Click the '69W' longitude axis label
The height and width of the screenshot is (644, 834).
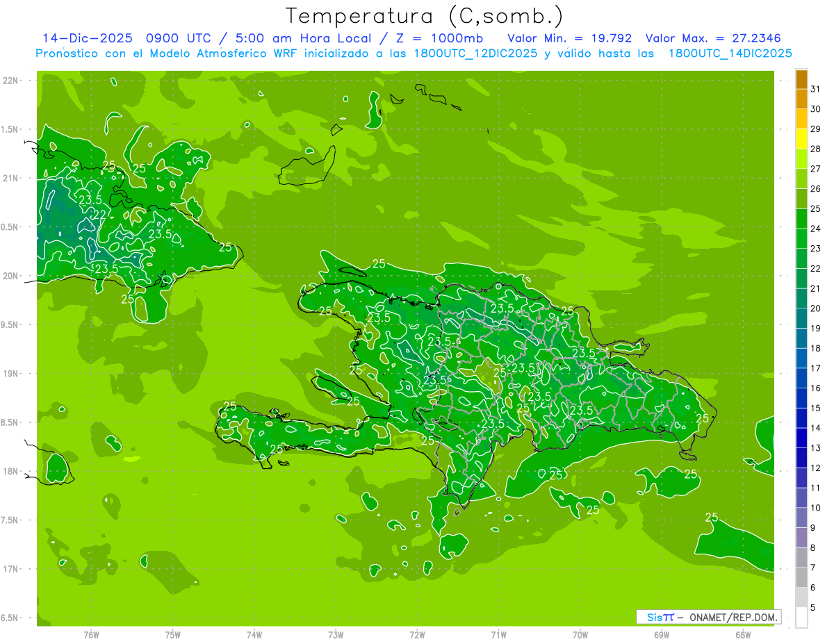[662, 634]
